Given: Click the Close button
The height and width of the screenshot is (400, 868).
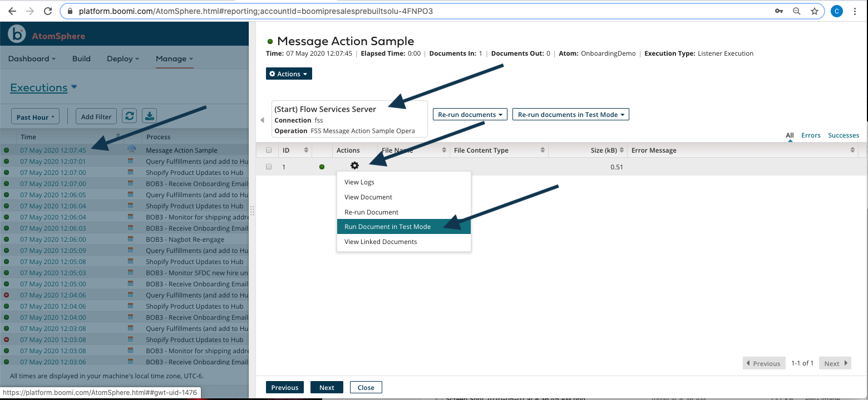Looking at the screenshot, I should pos(366,387).
